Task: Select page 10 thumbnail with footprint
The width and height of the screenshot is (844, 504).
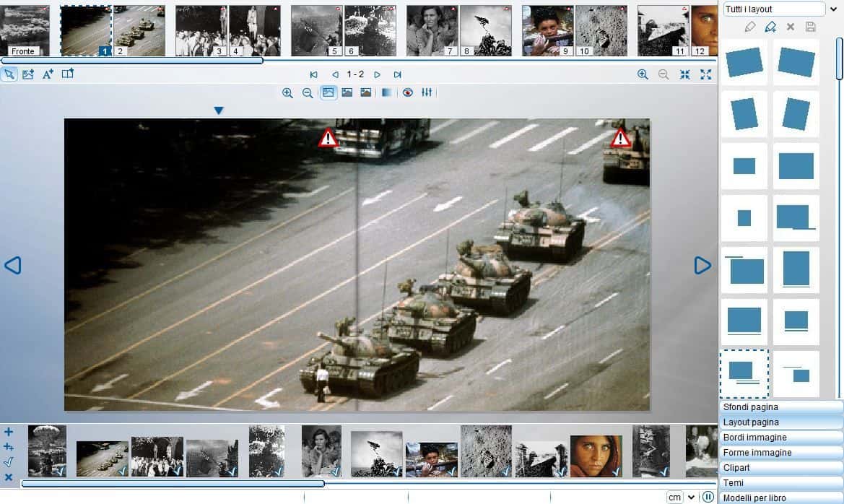Action: (x=601, y=31)
